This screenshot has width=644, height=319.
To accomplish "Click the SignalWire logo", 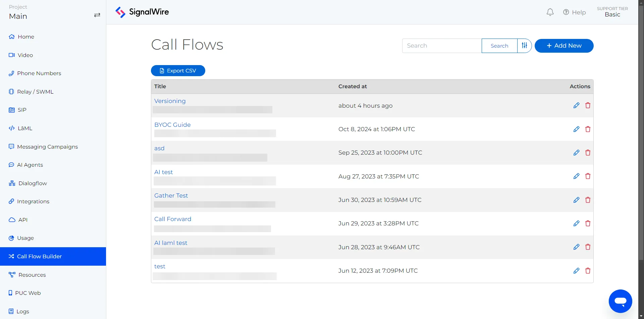I will pyautogui.click(x=142, y=12).
